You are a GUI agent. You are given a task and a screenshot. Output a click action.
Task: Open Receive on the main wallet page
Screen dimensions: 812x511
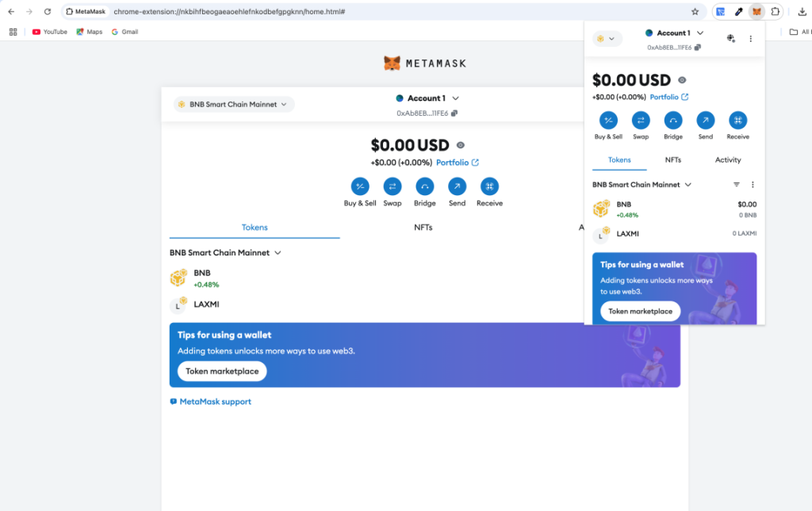click(x=489, y=186)
